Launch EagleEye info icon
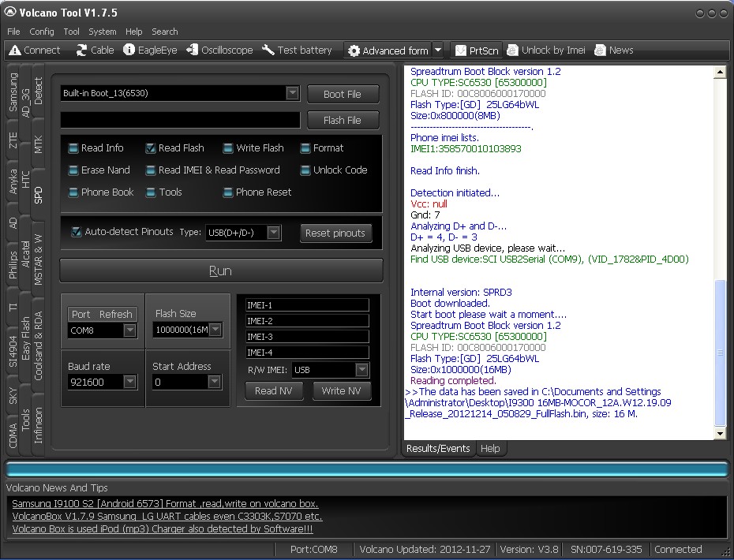 [129, 50]
